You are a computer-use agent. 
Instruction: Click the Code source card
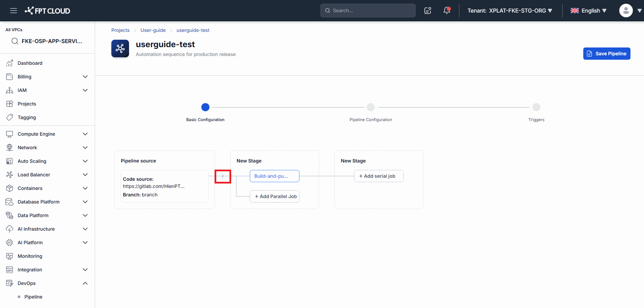[x=165, y=187]
